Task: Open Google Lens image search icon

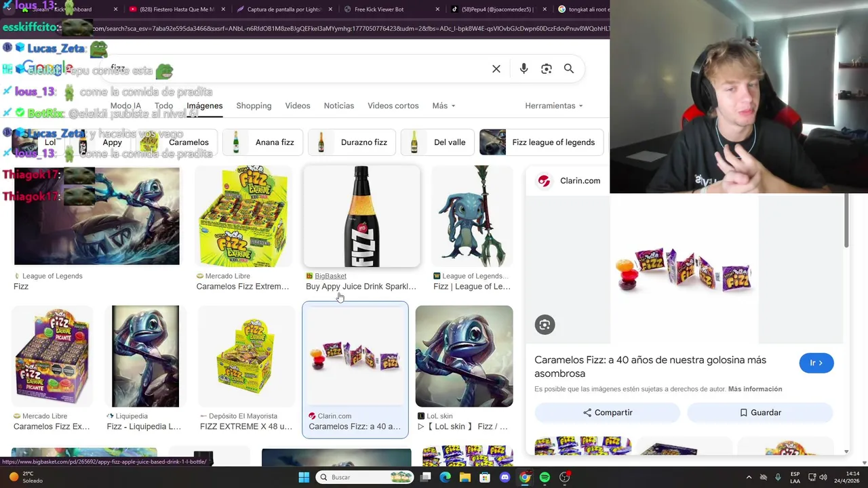Action: pyautogui.click(x=547, y=68)
